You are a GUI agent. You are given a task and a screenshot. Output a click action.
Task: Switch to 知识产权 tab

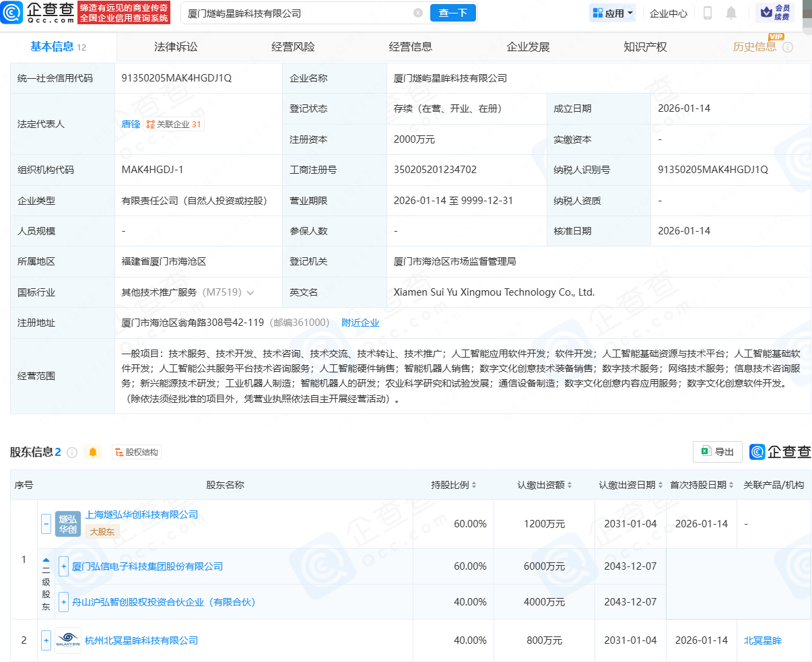coord(645,47)
